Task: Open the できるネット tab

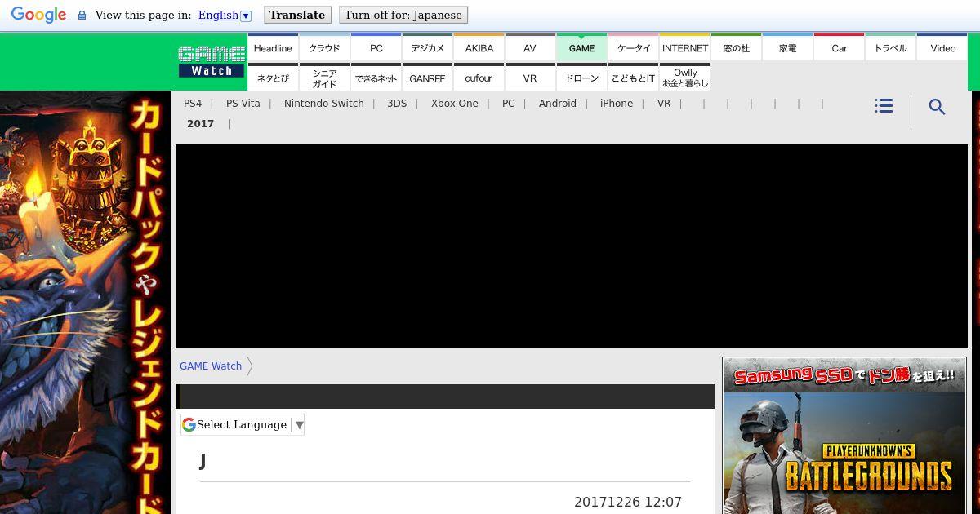Action: 376,78
